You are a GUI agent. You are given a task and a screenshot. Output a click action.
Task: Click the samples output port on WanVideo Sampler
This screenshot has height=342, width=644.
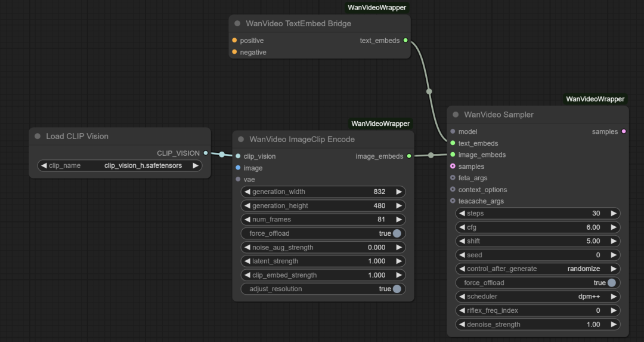point(624,131)
